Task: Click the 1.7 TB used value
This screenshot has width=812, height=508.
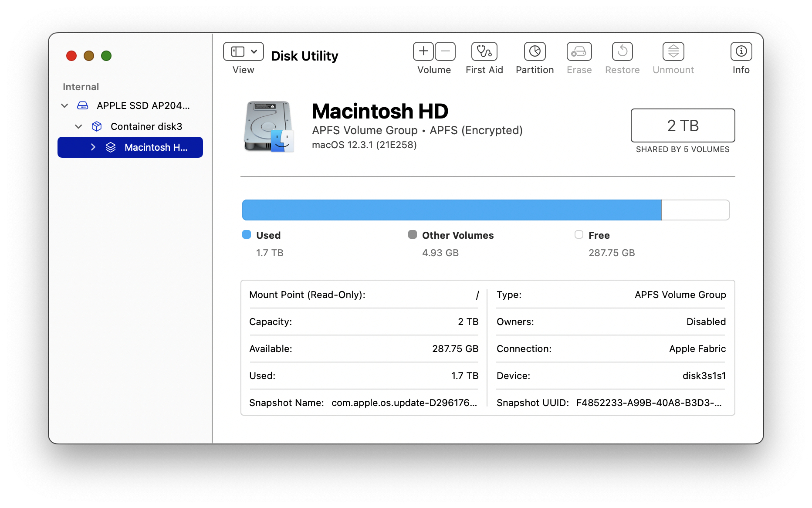Action: click(x=270, y=253)
